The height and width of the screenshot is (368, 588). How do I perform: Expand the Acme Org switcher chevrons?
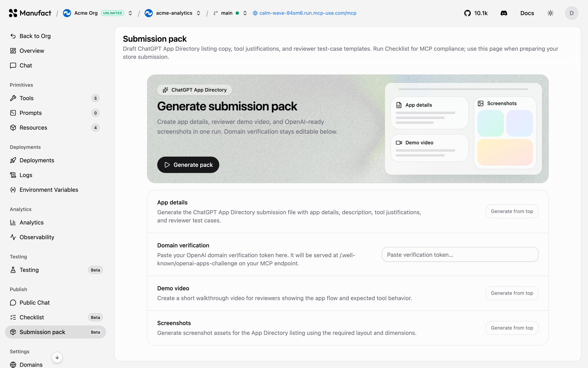[x=130, y=13]
